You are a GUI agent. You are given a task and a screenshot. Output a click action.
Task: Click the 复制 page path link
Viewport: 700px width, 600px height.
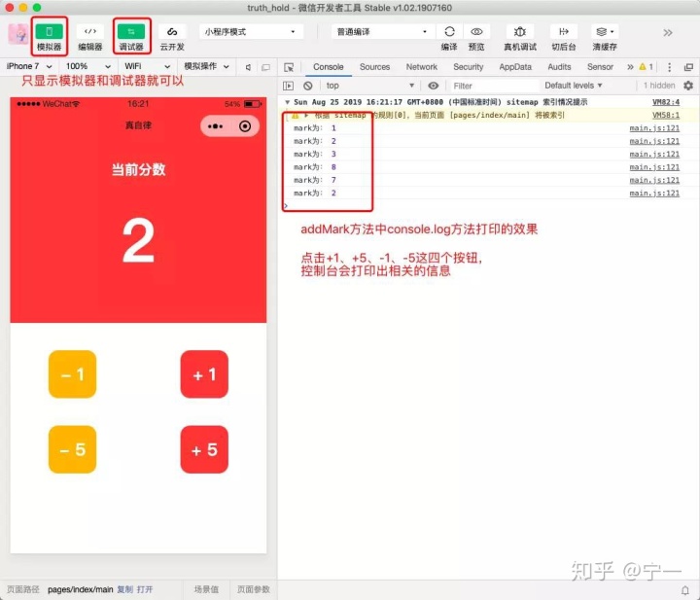[x=125, y=589]
